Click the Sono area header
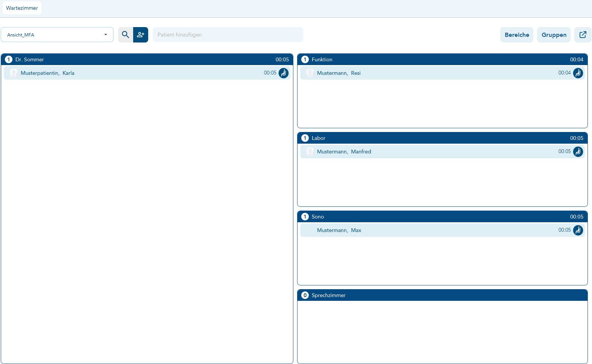The height and width of the screenshot is (364, 592). coord(442,217)
